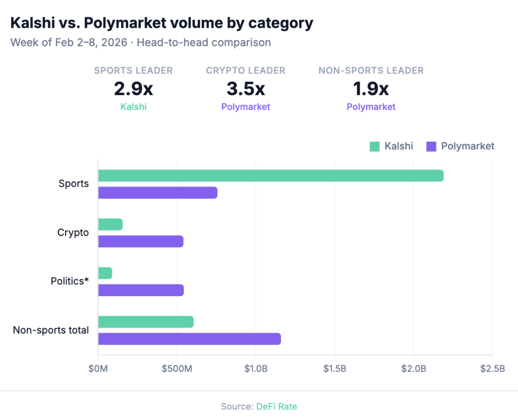Click the Non-sports leader 1.9x stat
Screen dimensions: 518x420
(x=371, y=89)
